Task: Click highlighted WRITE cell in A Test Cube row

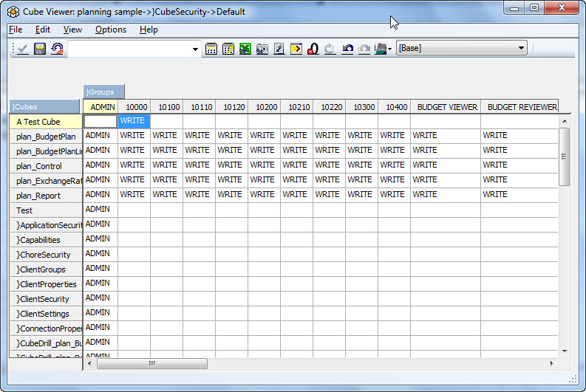Action: 134,121
